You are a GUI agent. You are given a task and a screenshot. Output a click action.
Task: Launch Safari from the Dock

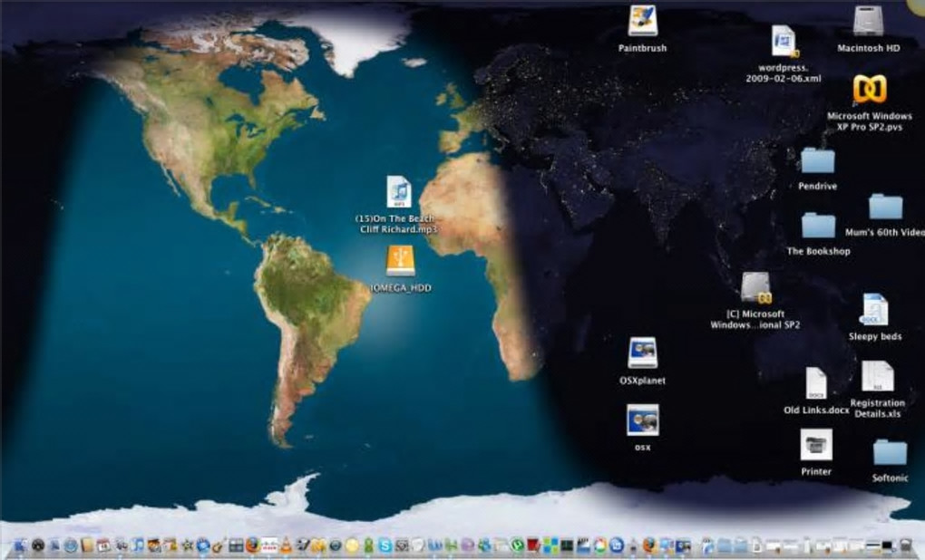point(71,546)
